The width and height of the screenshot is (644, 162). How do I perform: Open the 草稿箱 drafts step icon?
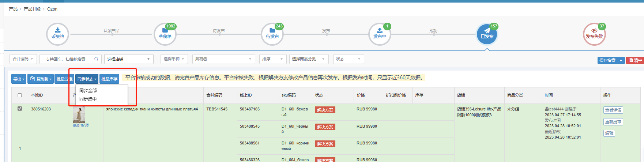pos(165,34)
